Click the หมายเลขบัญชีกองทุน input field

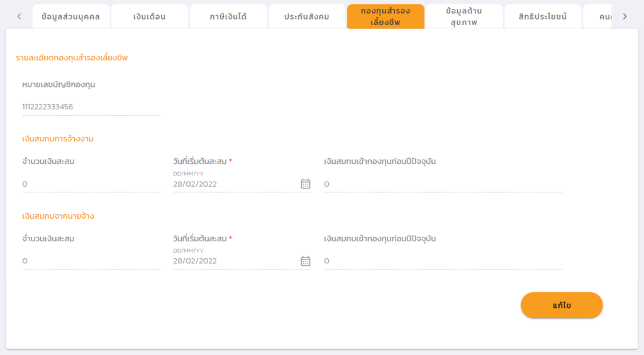pyautogui.click(x=91, y=107)
